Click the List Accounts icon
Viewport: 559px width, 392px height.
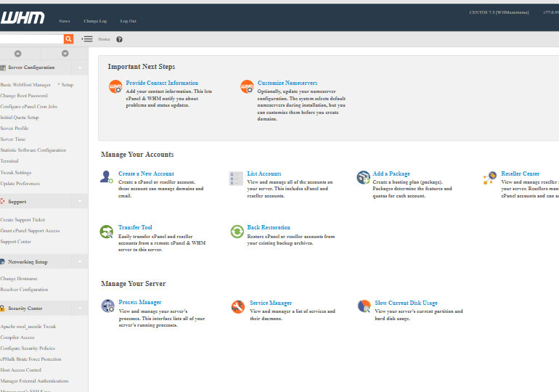(x=236, y=178)
